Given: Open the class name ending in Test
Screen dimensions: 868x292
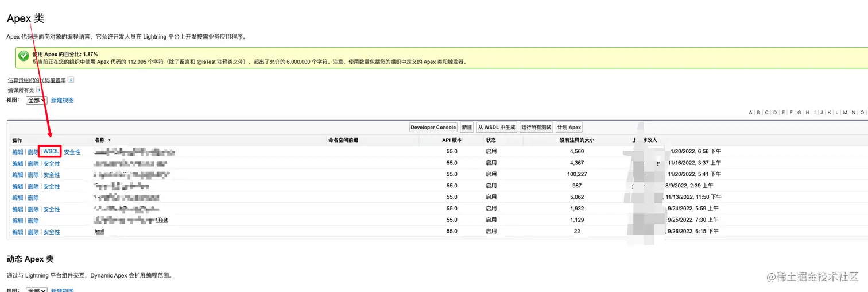Looking at the screenshot, I should coord(131,220).
